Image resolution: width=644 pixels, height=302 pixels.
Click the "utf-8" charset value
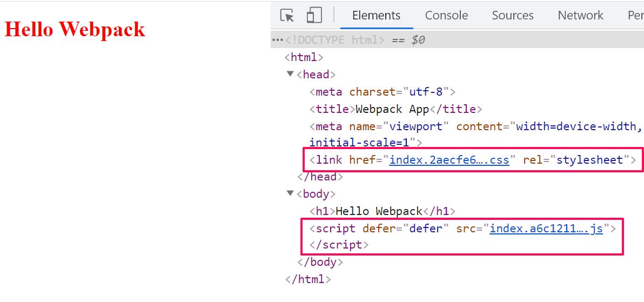[427, 92]
